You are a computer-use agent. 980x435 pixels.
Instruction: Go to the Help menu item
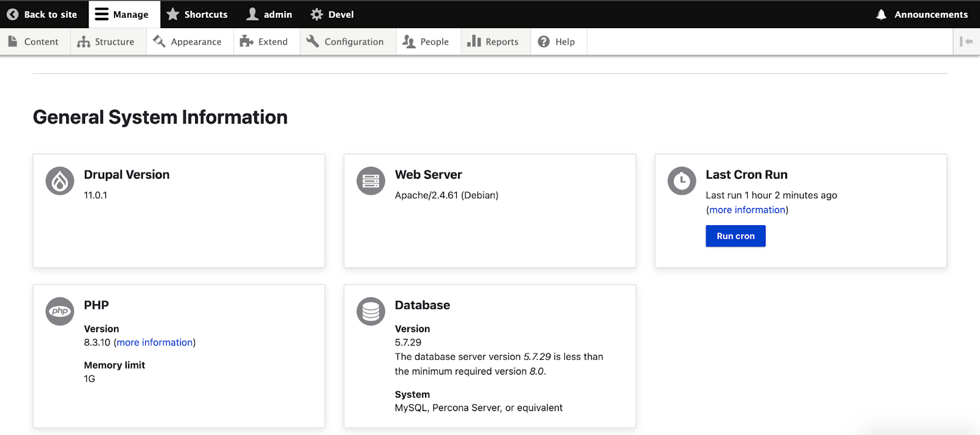point(559,42)
